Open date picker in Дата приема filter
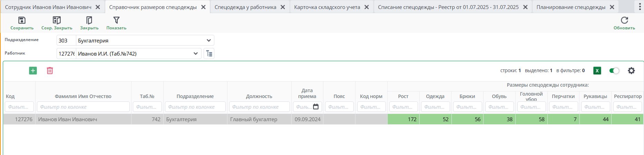Viewport: 644px width, 155px height. [316, 107]
